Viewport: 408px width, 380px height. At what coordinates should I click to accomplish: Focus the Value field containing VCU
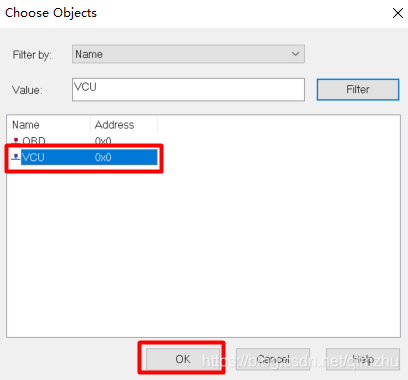[188, 89]
